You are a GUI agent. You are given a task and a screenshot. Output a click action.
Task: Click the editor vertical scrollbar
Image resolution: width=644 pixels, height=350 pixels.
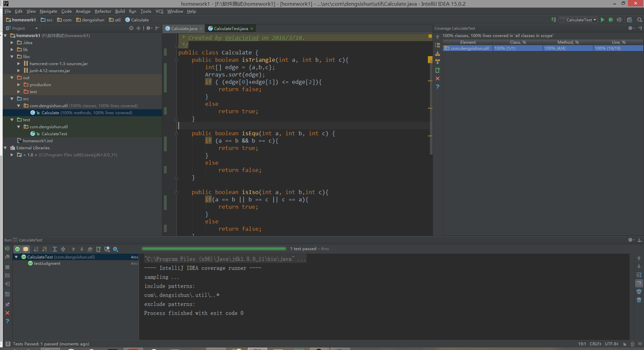431,107
